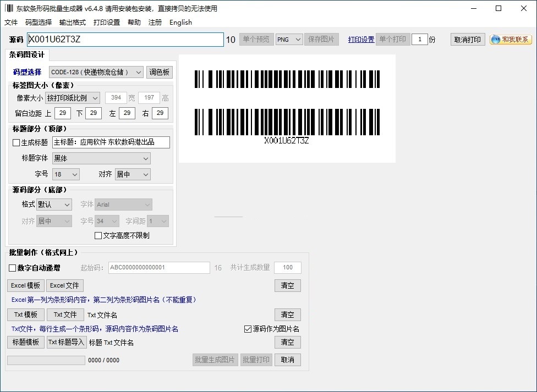Click the Txt文件 import button

coord(65,314)
